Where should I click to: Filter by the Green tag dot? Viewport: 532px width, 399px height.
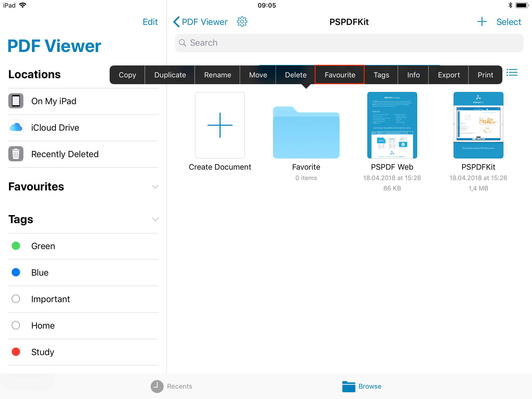tap(16, 246)
